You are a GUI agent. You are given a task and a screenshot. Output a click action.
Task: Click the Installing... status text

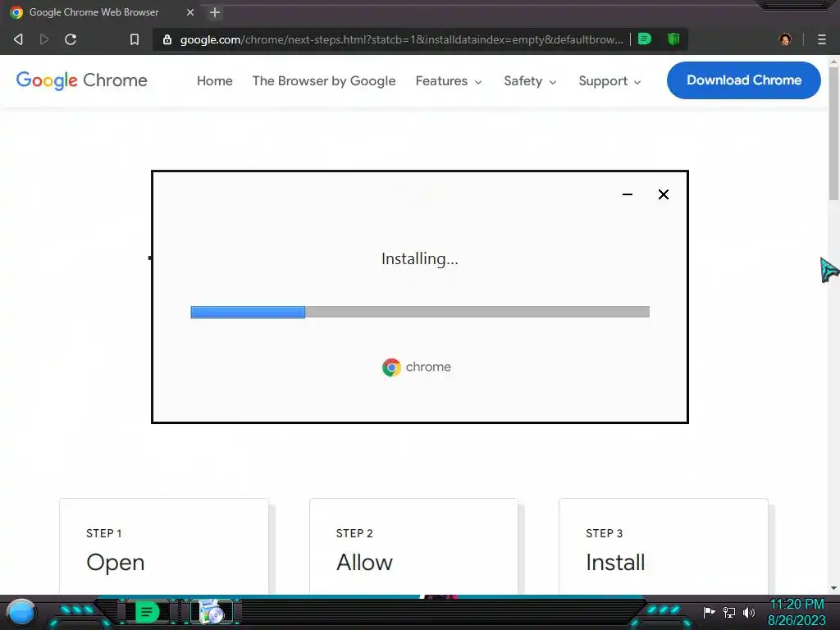click(419, 258)
